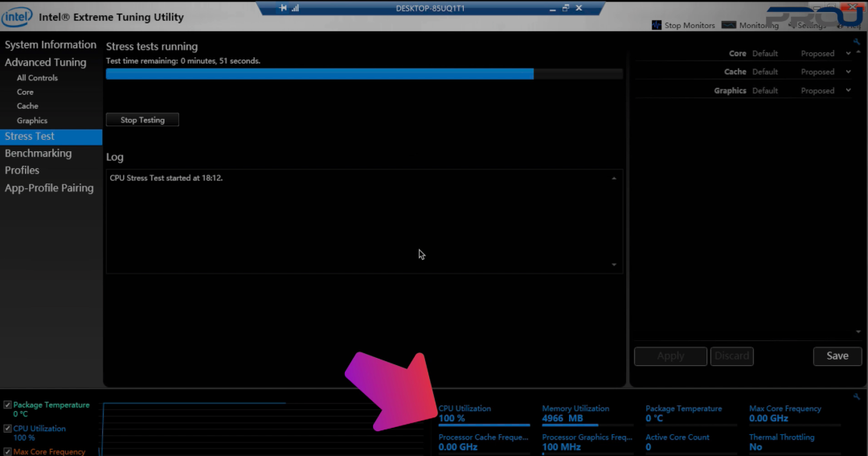Viewport: 868px width, 456px height.
Task: Click scroll-down arrow of the log box
Action: point(614,265)
